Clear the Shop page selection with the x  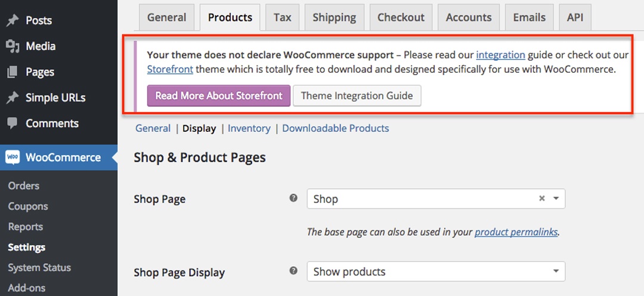click(541, 199)
